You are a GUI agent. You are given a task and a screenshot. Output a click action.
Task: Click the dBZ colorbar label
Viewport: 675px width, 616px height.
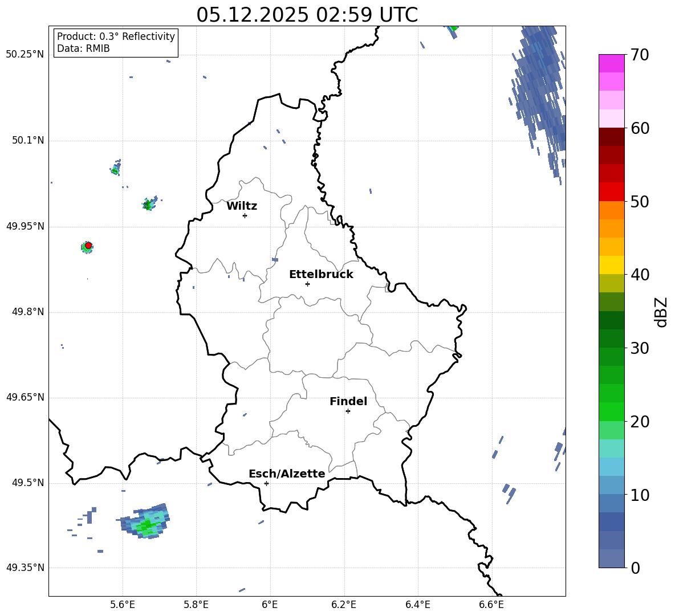pos(661,312)
